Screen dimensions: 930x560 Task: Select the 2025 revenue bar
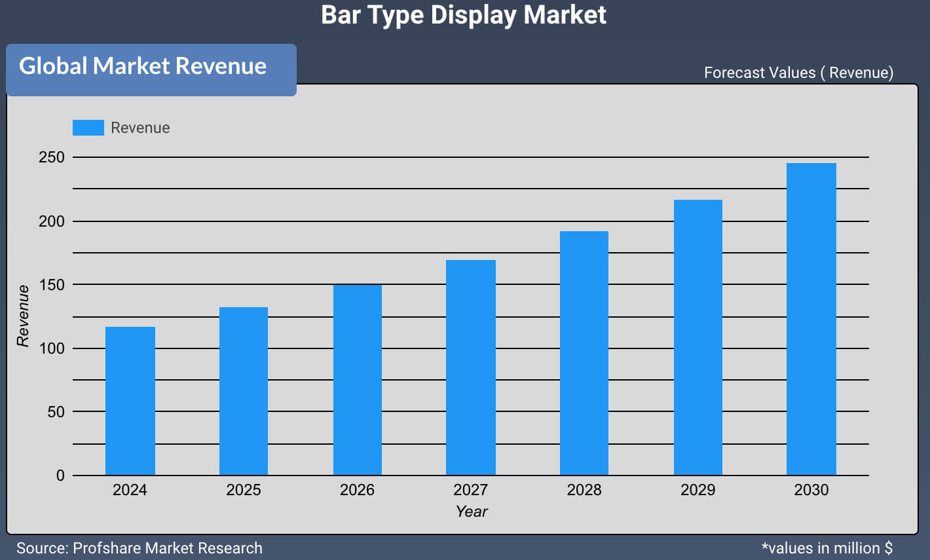coord(244,391)
